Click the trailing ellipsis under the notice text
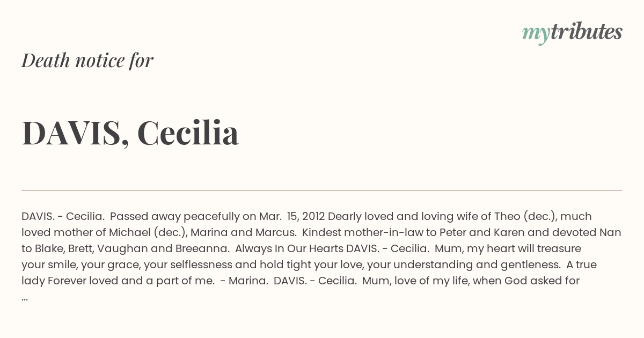This screenshot has width=644, height=338. pyautogui.click(x=25, y=297)
